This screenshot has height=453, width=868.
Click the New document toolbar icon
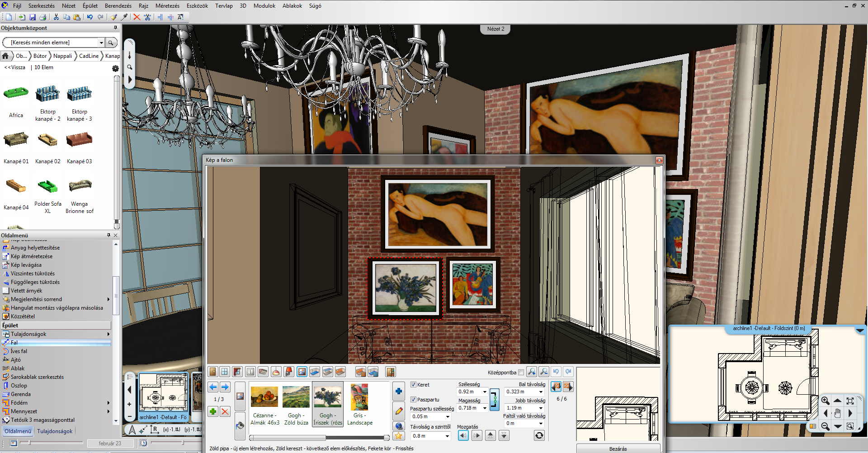[9, 17]
